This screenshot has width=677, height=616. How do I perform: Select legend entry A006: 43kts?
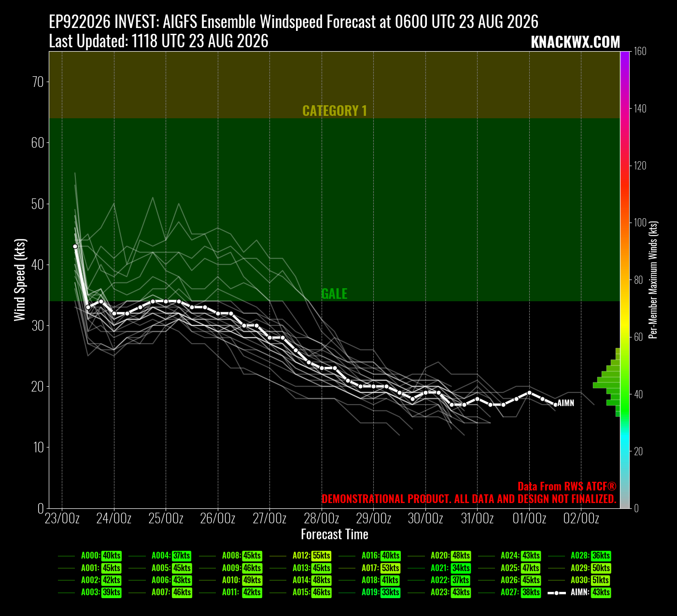pyautogui.click(x=161, y=580)
